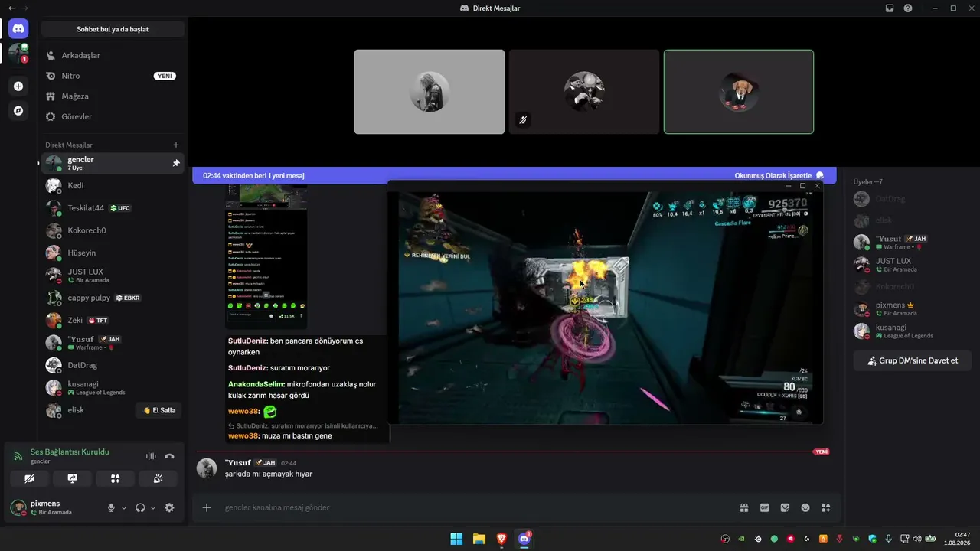
Task: Add a server with the plus icon
Action: tap(18, 86)
